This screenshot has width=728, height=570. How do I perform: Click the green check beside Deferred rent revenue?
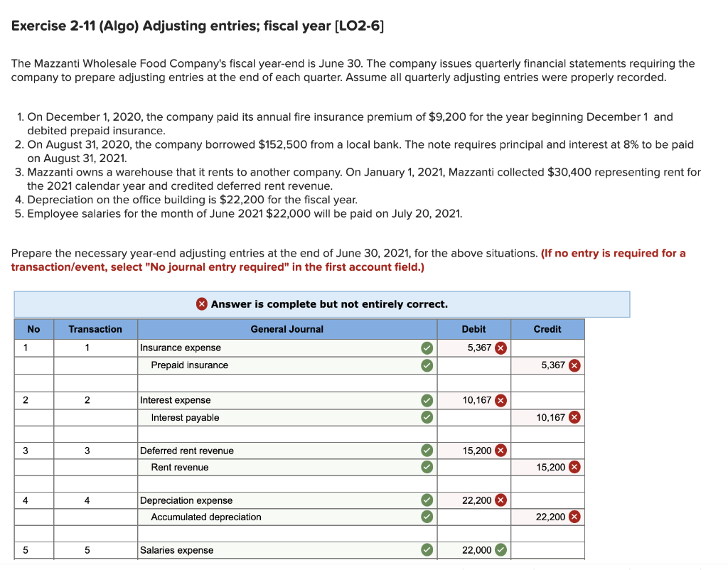tap(426, 450)
